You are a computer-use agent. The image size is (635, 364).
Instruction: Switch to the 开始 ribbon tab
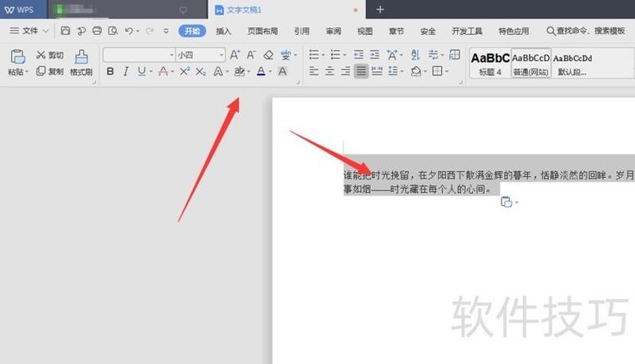192,31
